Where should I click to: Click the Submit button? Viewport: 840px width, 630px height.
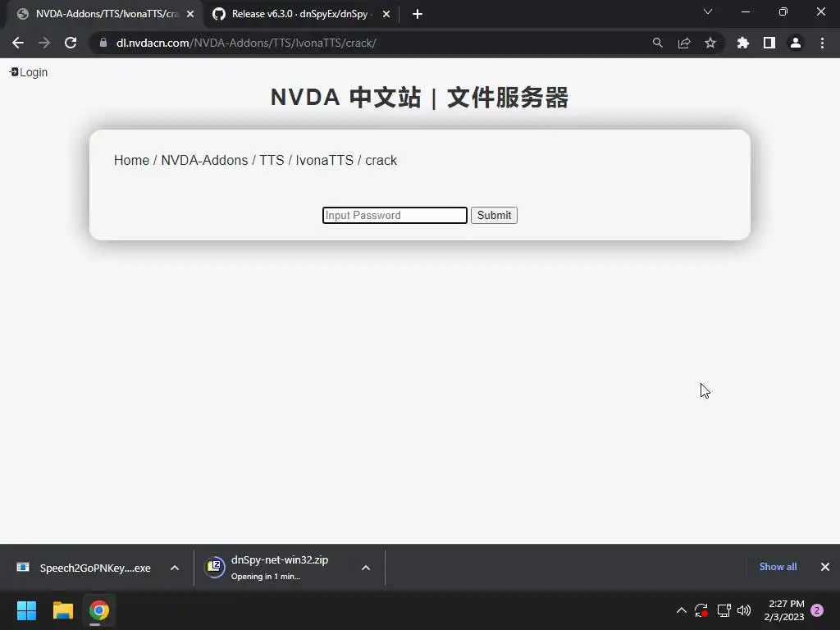(x=494, y=216)
